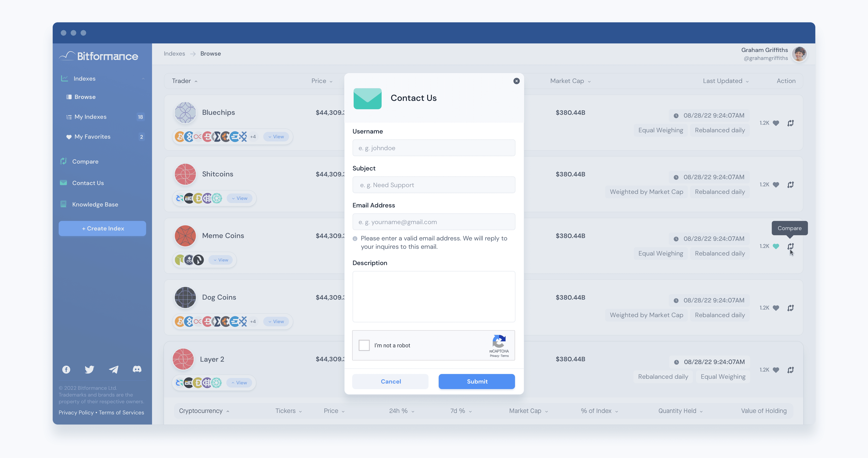Click the compare icon in Meme Coins row

pos(790,247)
